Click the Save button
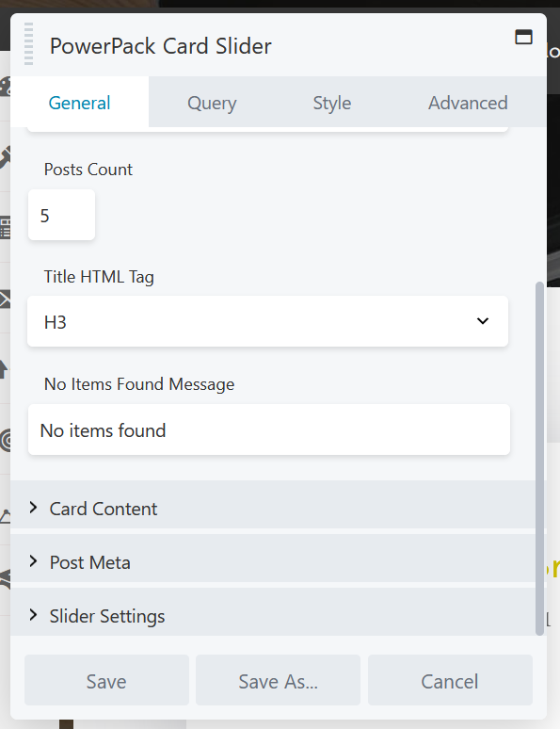Screen dimensions: 560x729 (x=106, y=681)
